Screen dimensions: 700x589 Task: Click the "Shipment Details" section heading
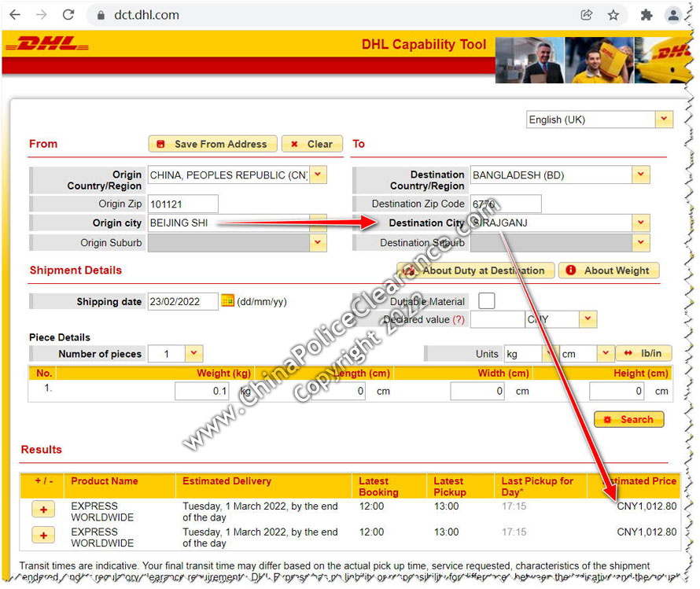(76, 270)
